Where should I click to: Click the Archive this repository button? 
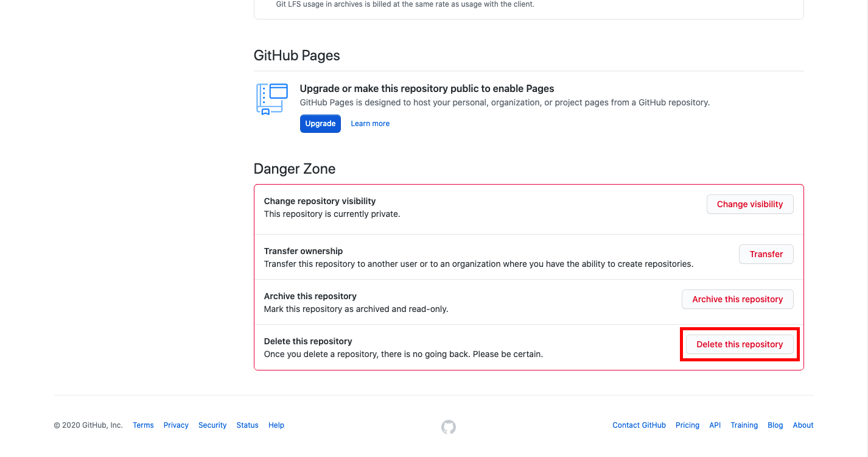(x=738, y=299)
